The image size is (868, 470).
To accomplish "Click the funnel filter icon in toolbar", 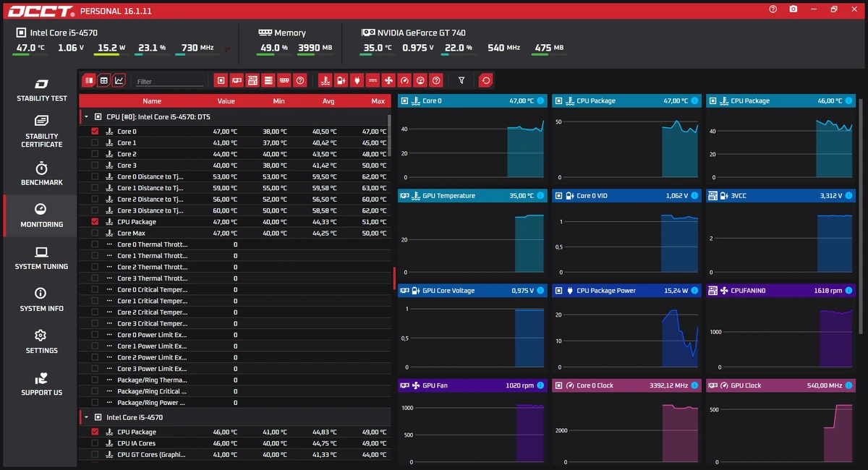I will pos(461,80).
